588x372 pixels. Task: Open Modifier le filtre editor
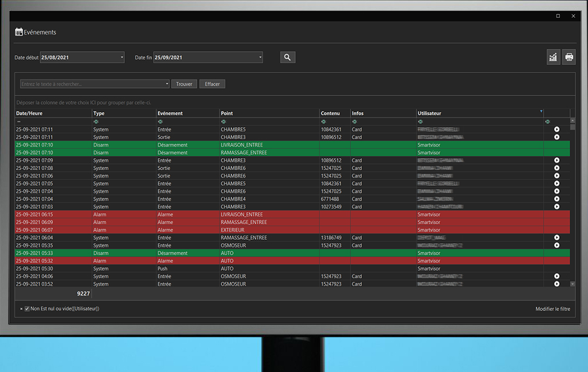click(x=552, y=309)
